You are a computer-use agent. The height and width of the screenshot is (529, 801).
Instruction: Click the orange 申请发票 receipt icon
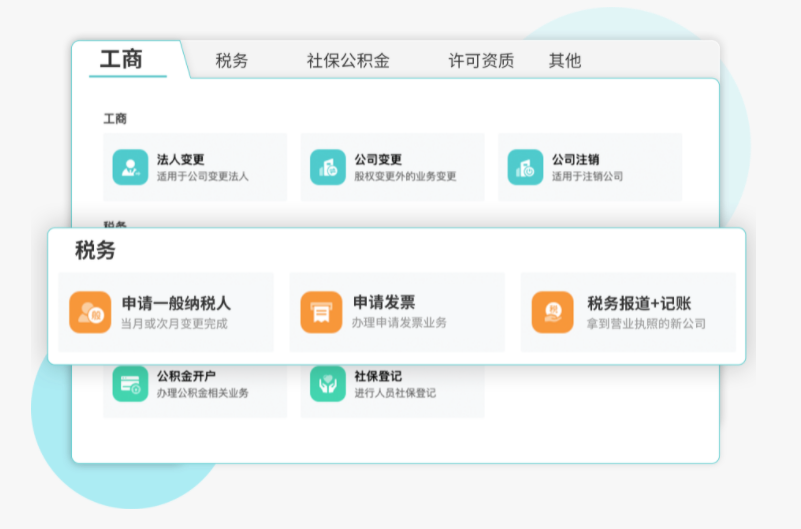point(321,312)
